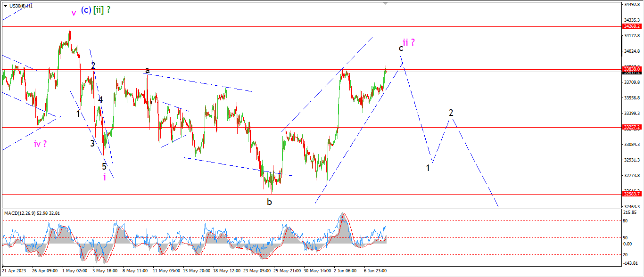This screenshot has height=277, width=644.
Task: Select the black 'c' label near projection peak
Action: pyautogui.click(x=401, y=48)
